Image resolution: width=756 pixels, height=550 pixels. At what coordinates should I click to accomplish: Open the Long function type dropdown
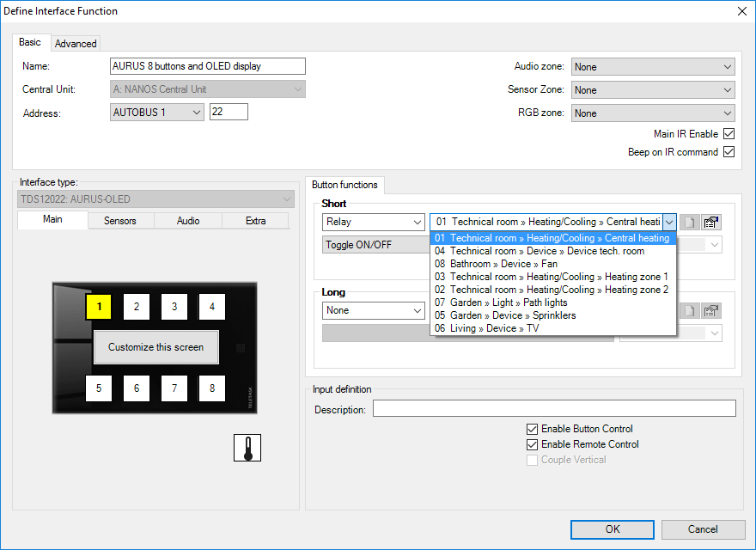(x=374, y=310)
